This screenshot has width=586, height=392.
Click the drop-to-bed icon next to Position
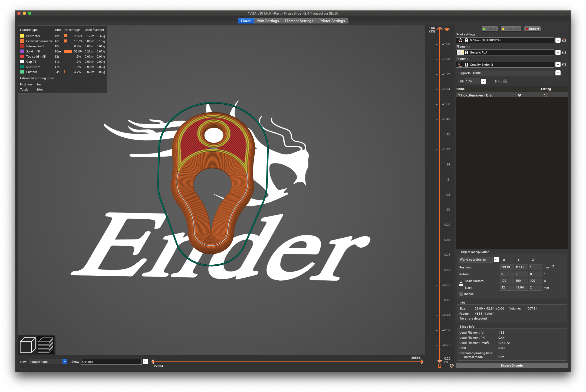tap(553, 267)
